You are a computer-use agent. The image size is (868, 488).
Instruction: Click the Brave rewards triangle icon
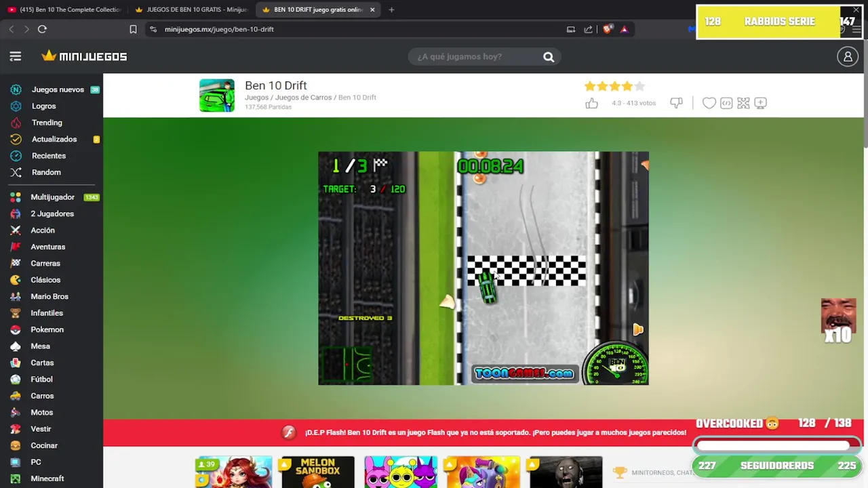pos(624,29)
